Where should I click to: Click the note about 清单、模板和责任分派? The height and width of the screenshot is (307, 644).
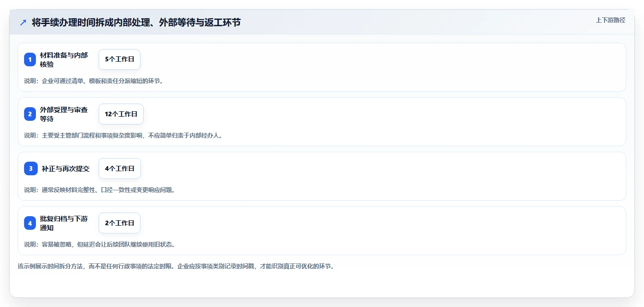[x=94, y=81]
